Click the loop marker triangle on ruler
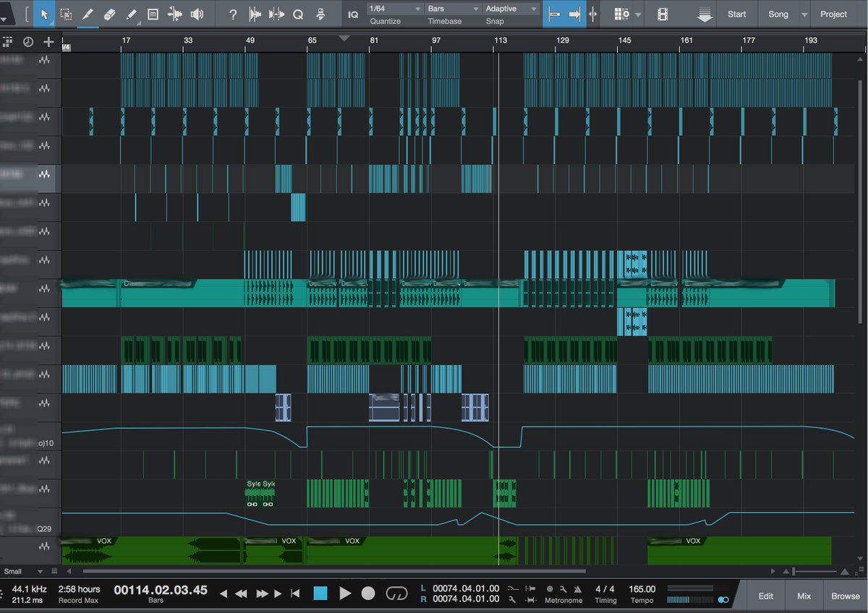 [x=344, y=38]
